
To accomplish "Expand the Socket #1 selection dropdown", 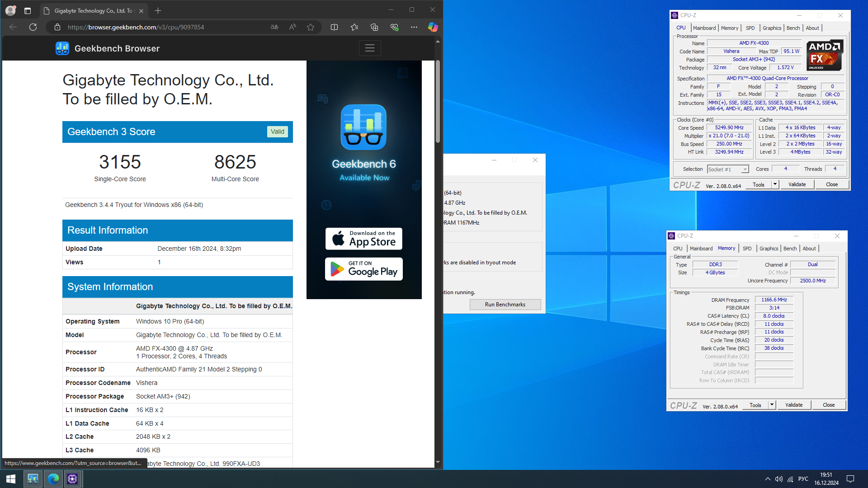I will coord(745,169).
